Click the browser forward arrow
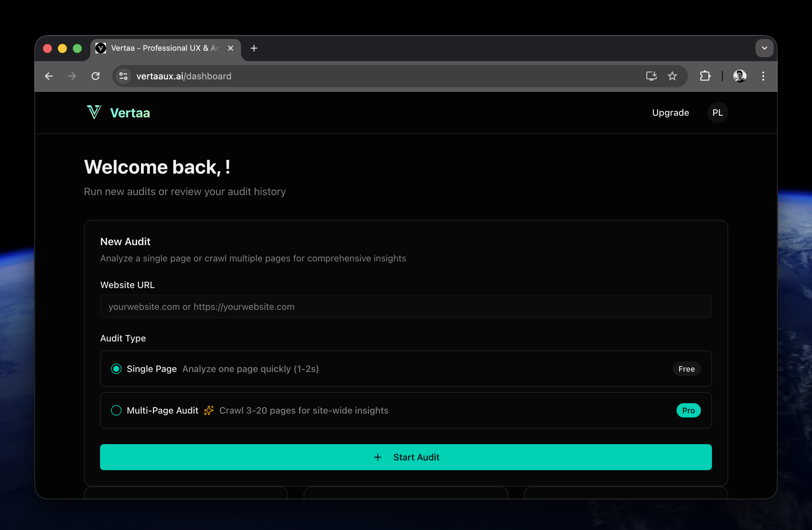Screen dimensions: 812x530 coord(72,76)
